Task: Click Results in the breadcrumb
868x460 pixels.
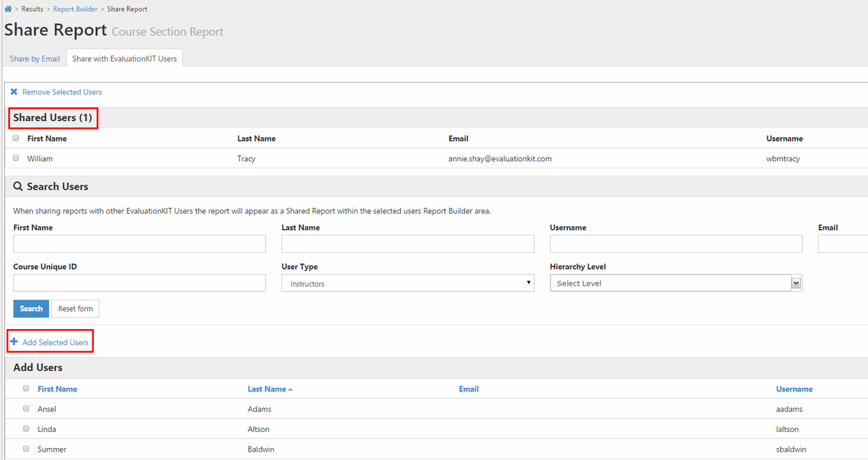Action: (x=32, y=9)
